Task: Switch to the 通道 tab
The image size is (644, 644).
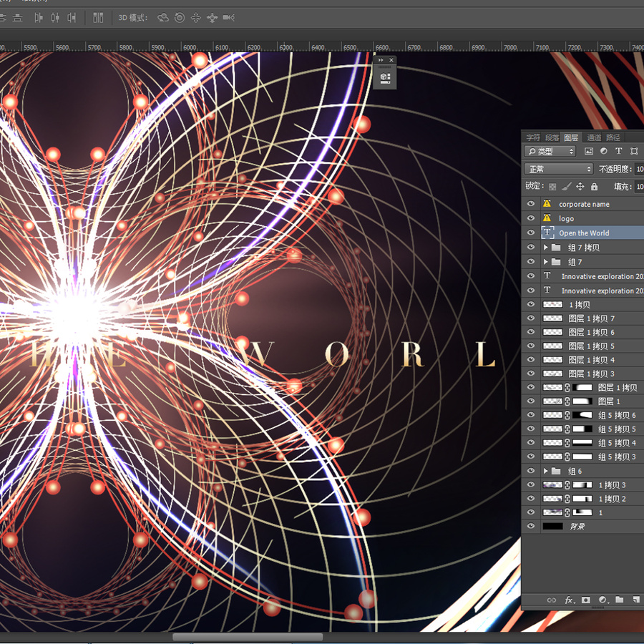Action: 594,137
